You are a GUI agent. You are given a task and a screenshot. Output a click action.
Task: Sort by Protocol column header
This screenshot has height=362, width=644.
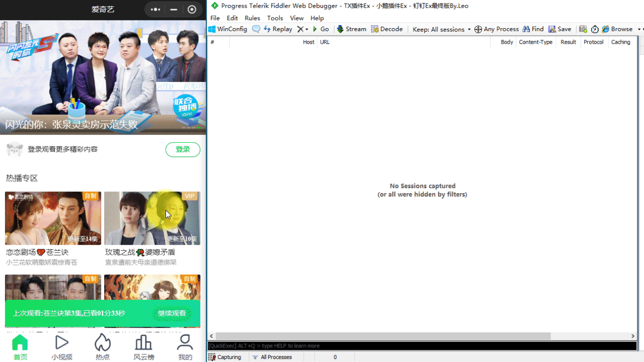click(x=593, y=42)
